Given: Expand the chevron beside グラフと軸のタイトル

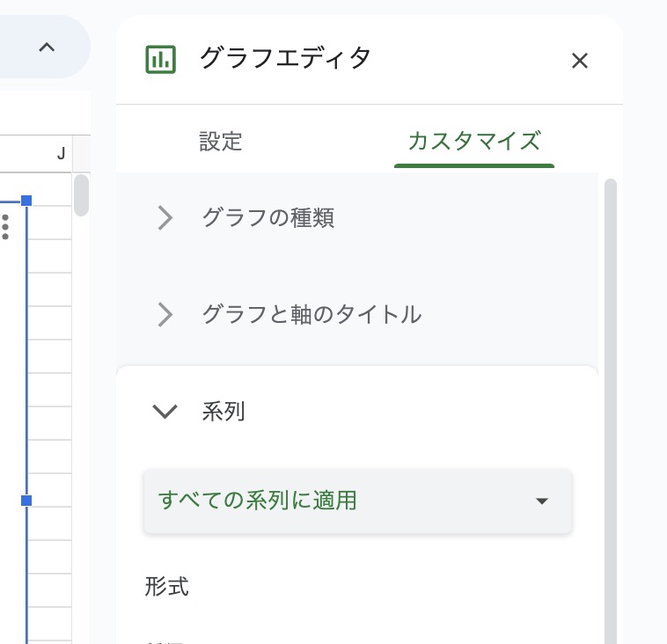Looking at the screenshot, I should click(x=165, y=314).
